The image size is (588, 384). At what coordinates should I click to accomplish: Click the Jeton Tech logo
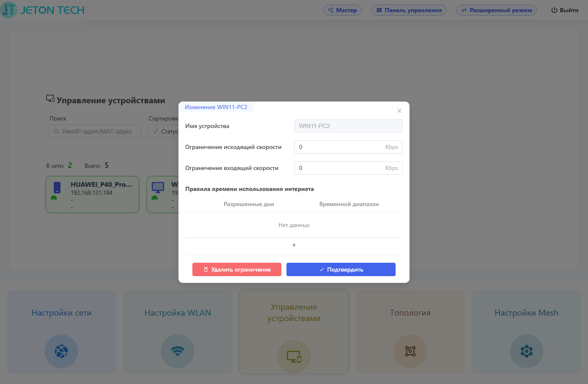(42, 10)
